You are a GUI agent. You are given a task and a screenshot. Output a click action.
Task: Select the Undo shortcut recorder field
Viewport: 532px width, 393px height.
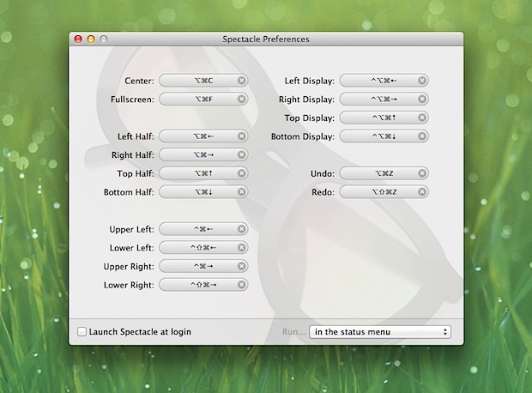pyautogui.click(x=384, y=173)
